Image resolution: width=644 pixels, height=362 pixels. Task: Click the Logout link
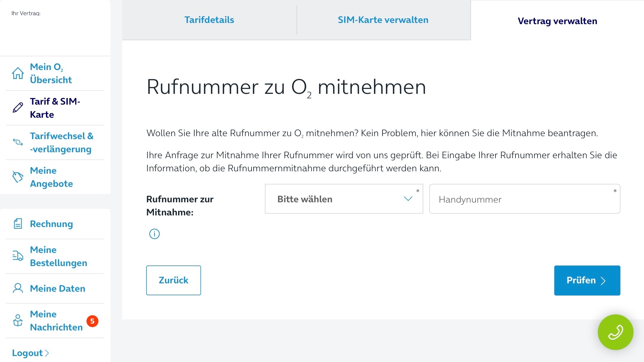(30, 353)
